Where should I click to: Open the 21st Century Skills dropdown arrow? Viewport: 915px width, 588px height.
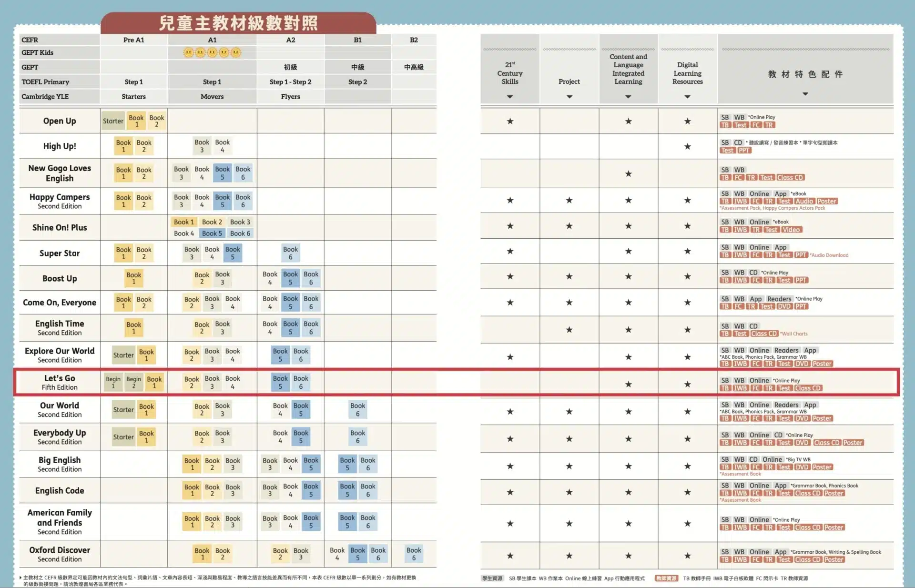point(509,97)
